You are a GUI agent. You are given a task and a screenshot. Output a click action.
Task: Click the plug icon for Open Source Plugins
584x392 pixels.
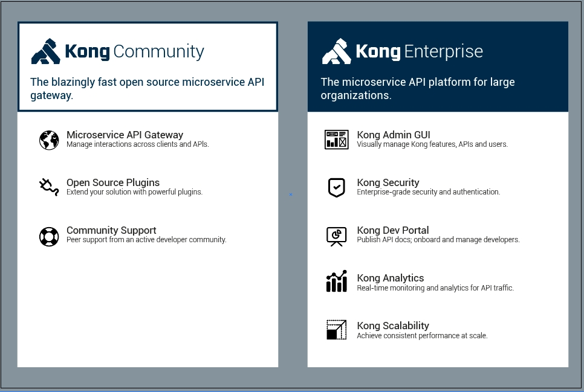(x=49, y=187)
